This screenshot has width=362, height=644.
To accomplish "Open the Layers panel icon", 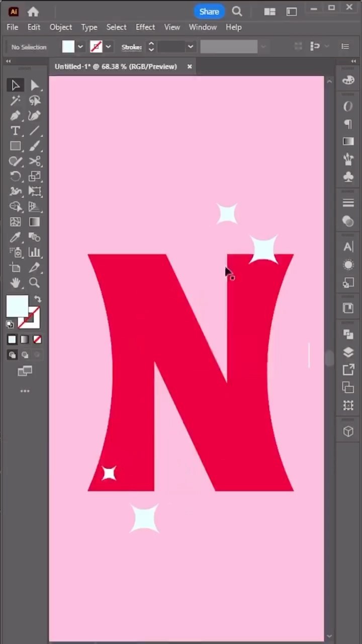I will (x=348, y=352).
